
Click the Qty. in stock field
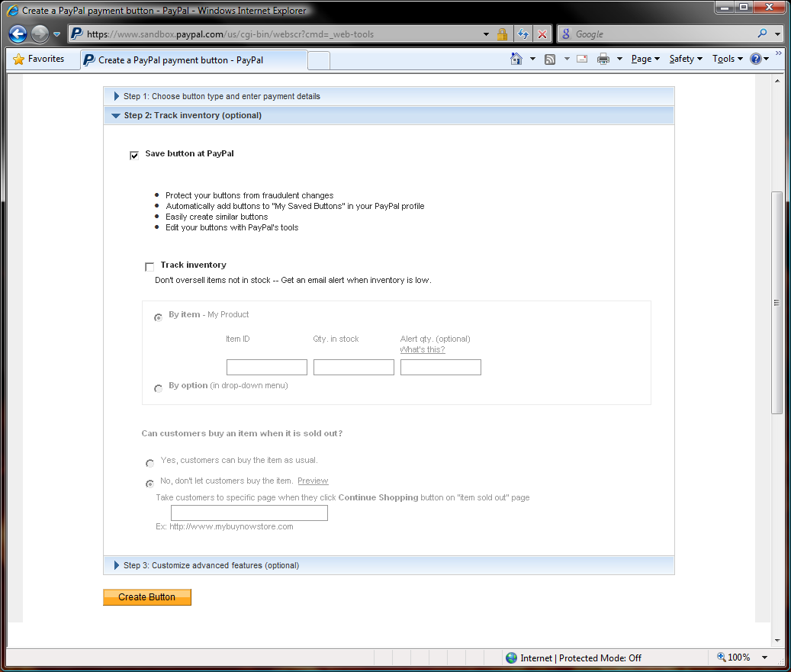(x=354, y=368)
